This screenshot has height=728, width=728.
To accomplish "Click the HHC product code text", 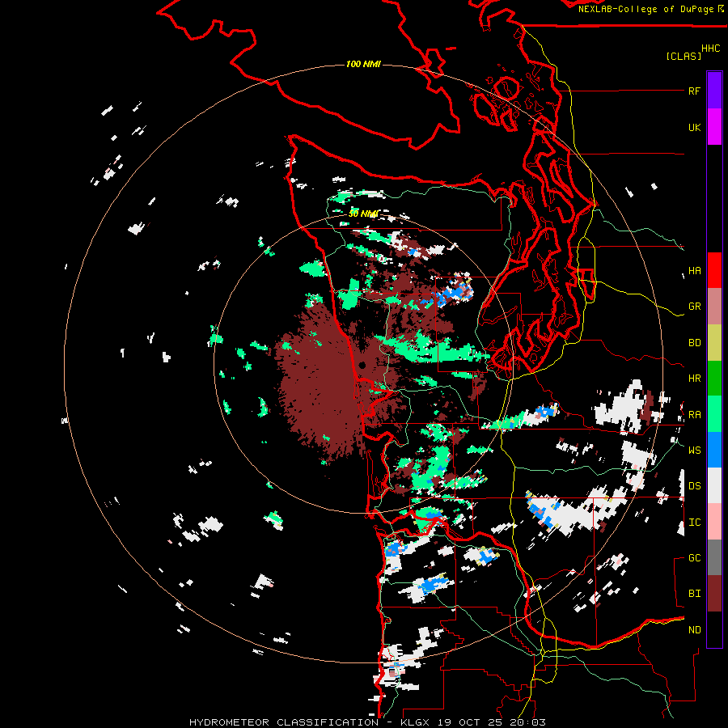I will pyautogui.click(x=710, y=49).
